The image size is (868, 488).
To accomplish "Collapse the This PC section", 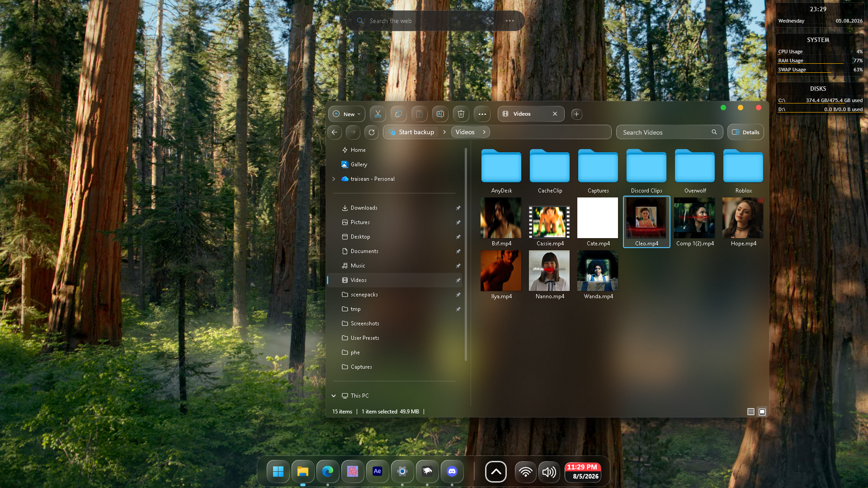I will pos(334,396).
